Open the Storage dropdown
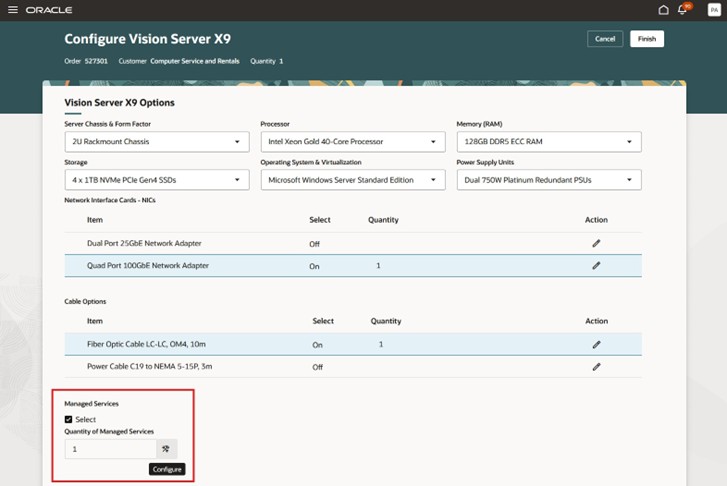Screen dimensions: 727x486 click(157, 180)
